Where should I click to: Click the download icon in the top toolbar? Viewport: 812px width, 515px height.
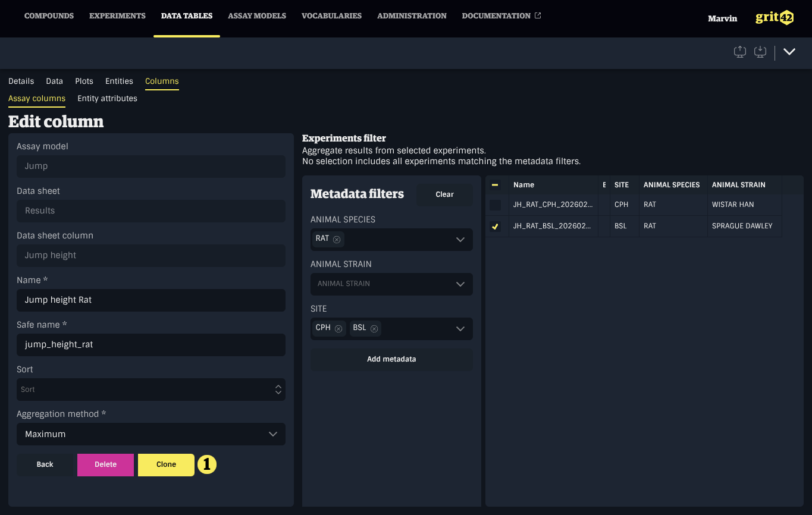[760, 52]
